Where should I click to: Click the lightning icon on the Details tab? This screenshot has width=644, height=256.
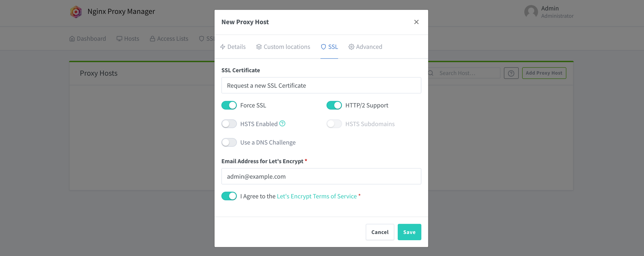tap(223, 47)
